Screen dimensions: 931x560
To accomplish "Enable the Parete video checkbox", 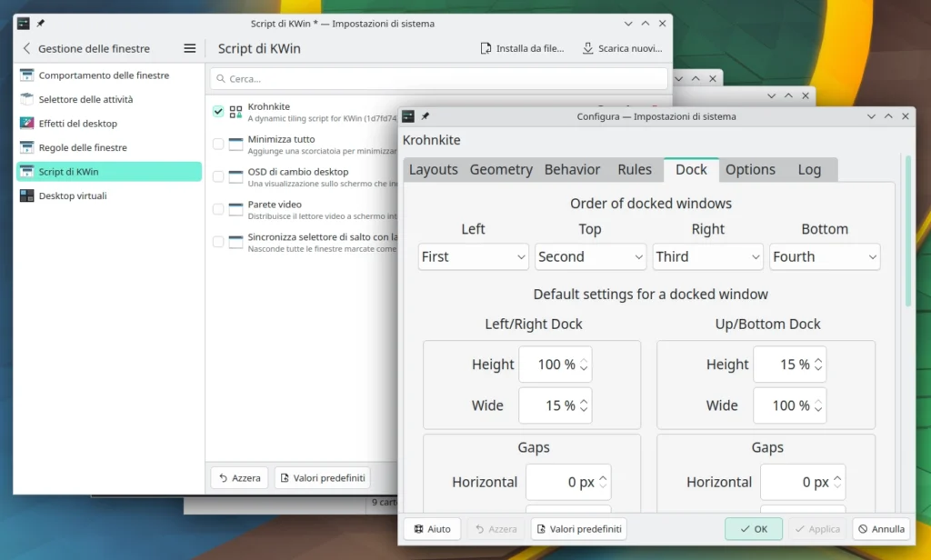I will [218, 209].
